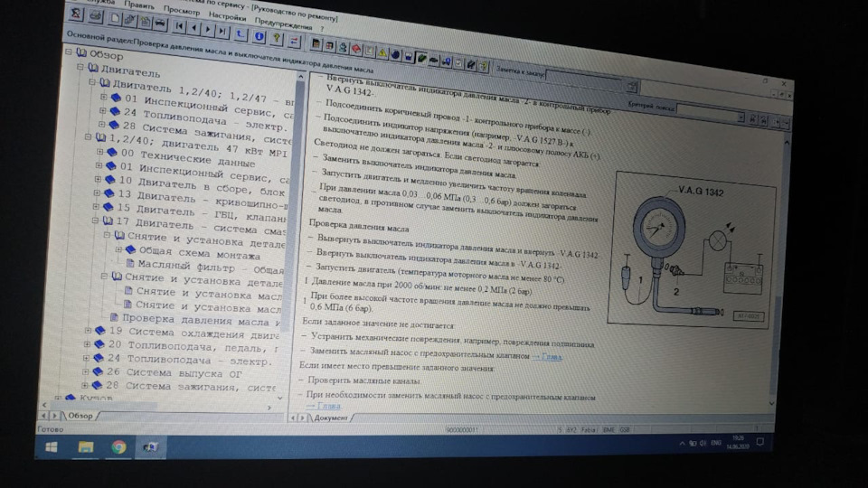868x488 pixels.
Task: Click the V.A.G 1342 gauge illustration
Action: (x=691, y=250)
